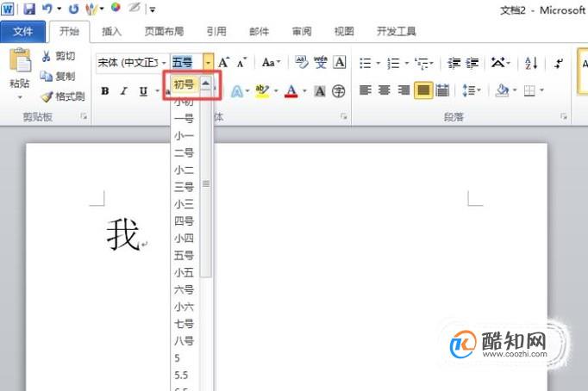Image resolution: width=588 pixels, height=391 pixels.
Task: Select 初号 font size
Action: click(x=185, y=84)
